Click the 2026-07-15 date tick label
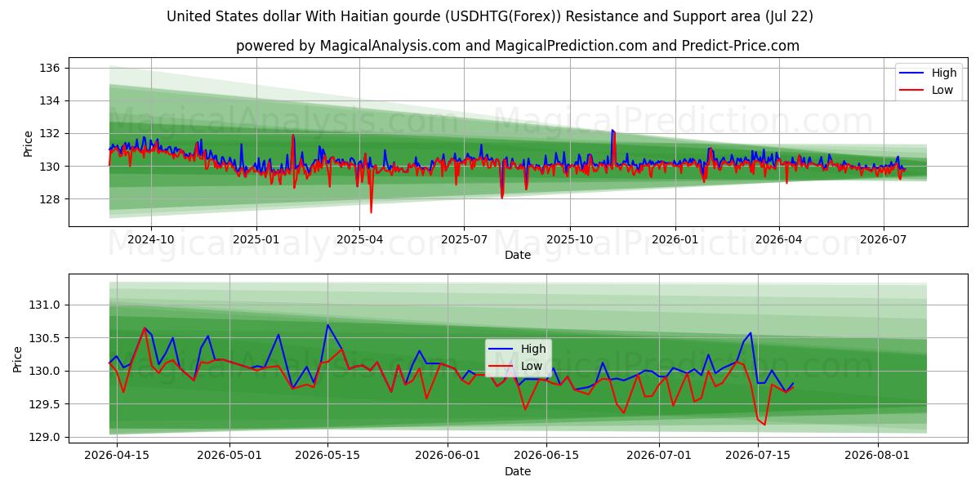The image size is (980, 490). tap(757, 456)
